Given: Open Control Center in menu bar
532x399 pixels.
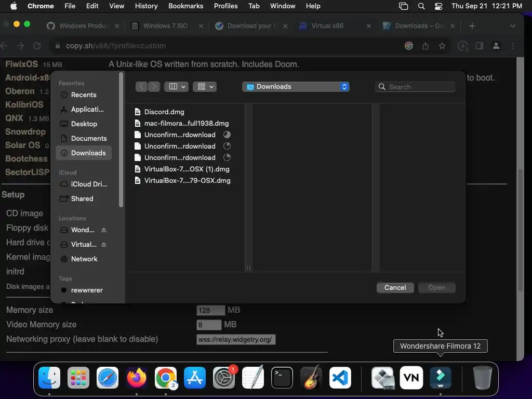Looking at the screenshot, I should pos(438,6).
